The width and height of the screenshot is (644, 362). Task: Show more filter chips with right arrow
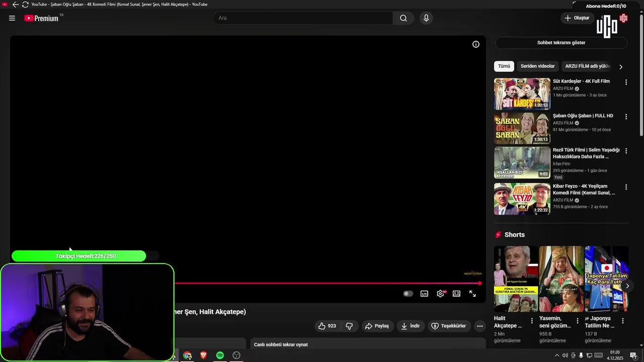[x=621, y=66]
